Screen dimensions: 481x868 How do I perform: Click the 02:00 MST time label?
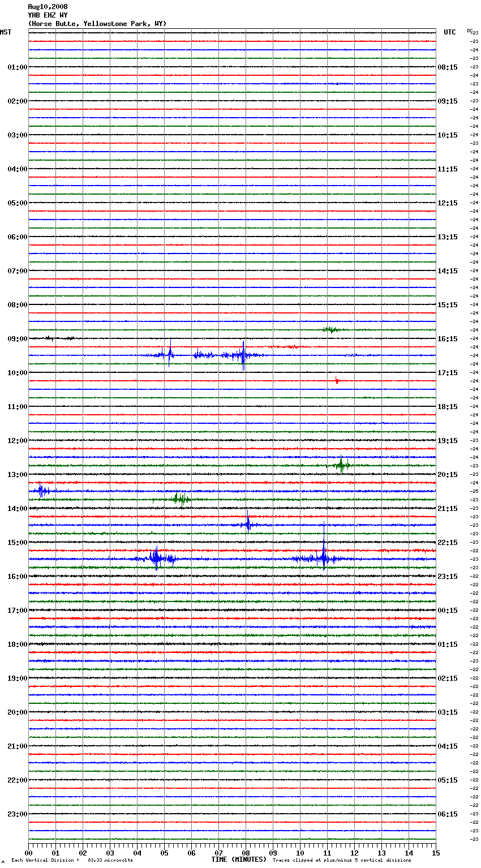[x=18, y=101]
